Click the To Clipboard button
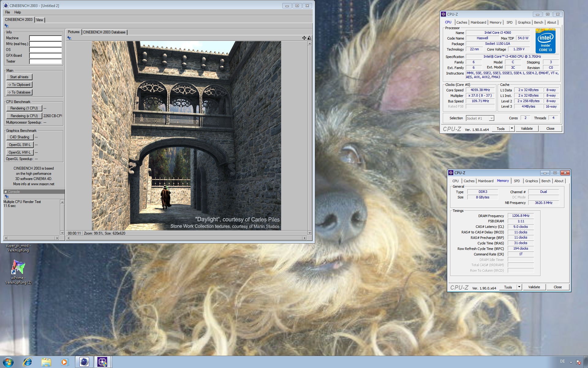Image resolution: width=588 pixels, height=368 pixels. pos(19,85)
